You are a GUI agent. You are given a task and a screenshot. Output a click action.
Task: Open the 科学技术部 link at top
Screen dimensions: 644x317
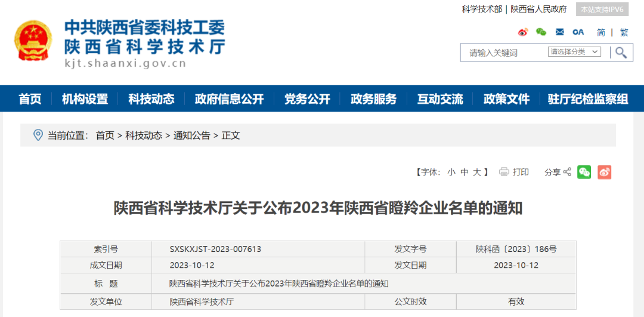coord(482,10)
